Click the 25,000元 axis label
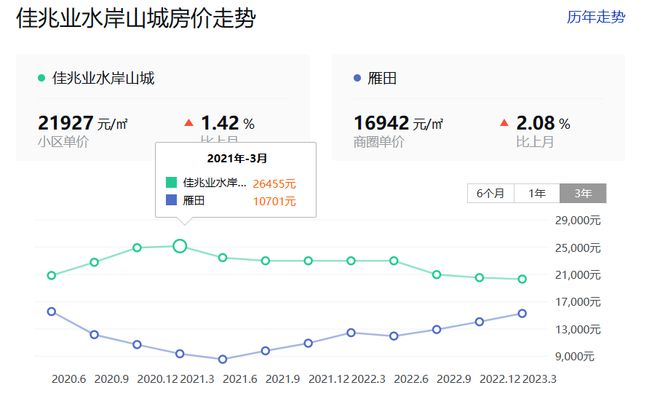The width and height of the screenshot is (660, 396). 578,248
